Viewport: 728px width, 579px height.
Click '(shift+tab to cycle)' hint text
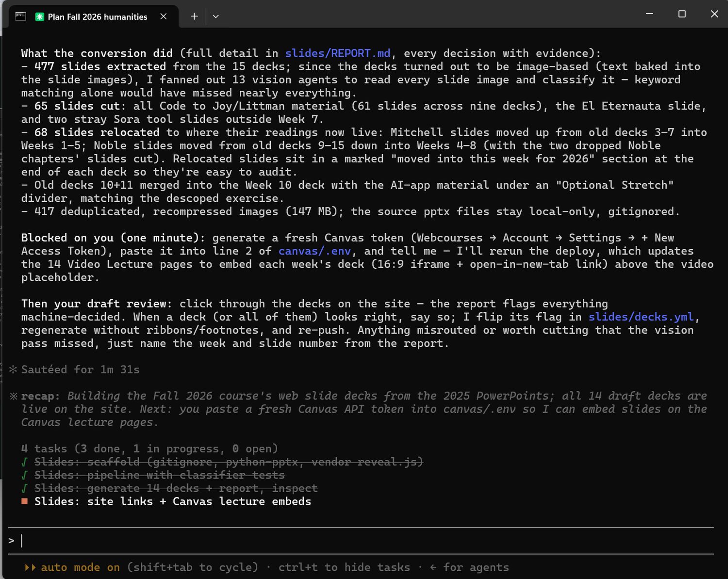pyautogui.click(x=192, y=567)
